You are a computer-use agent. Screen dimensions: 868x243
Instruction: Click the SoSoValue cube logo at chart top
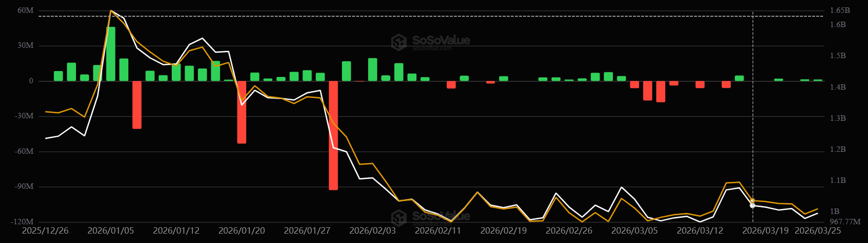399,42
